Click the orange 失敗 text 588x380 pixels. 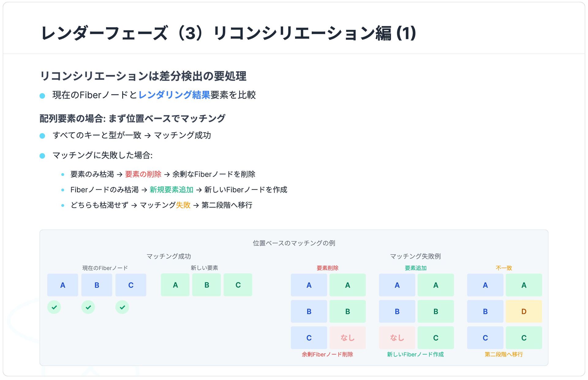183,205
